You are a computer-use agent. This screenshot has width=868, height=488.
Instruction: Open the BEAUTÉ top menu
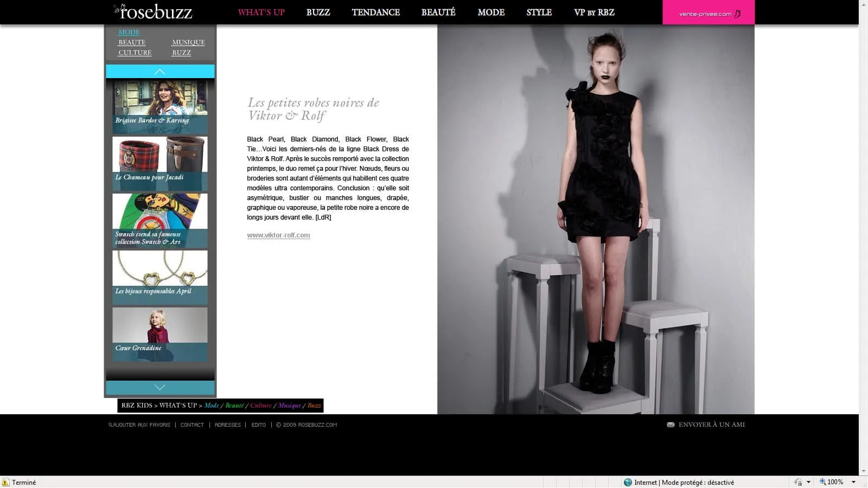(x=438, y=12)
